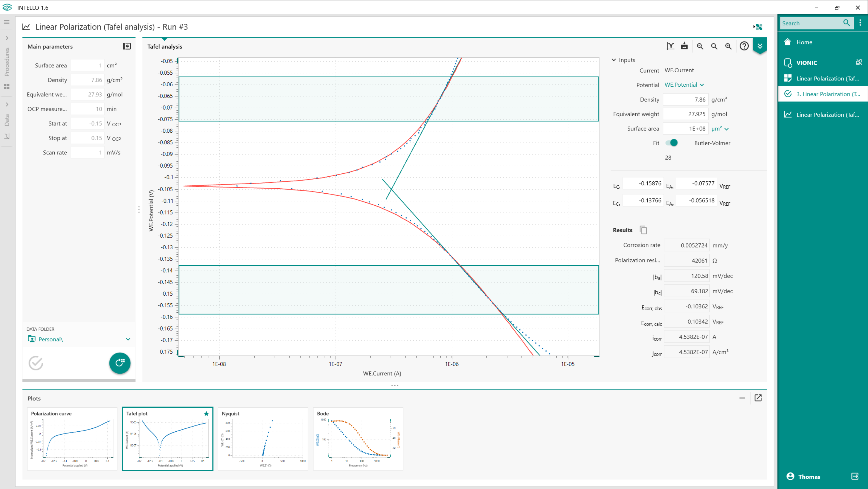Open the help question mark icon
This screenshot has width=868, height=489.
pos(744,46)
